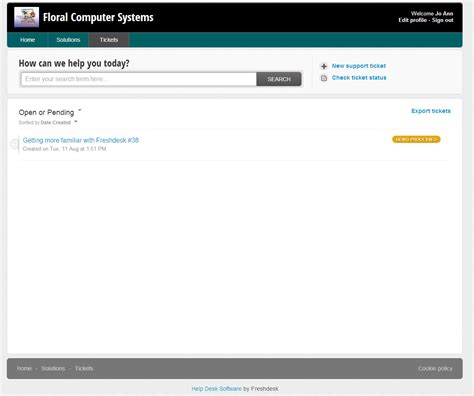
Task: Click the Floral Computer Systems title text
Action: (98, 17)
